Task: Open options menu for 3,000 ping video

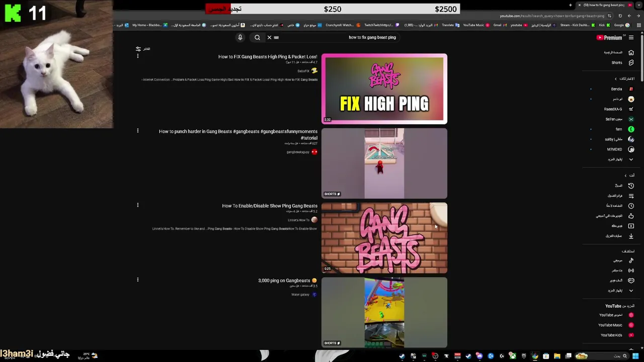Action: click(x=137, y=280)
